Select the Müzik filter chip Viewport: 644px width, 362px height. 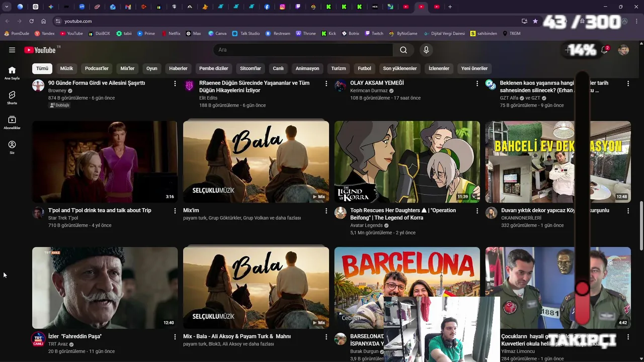[66, 68]
